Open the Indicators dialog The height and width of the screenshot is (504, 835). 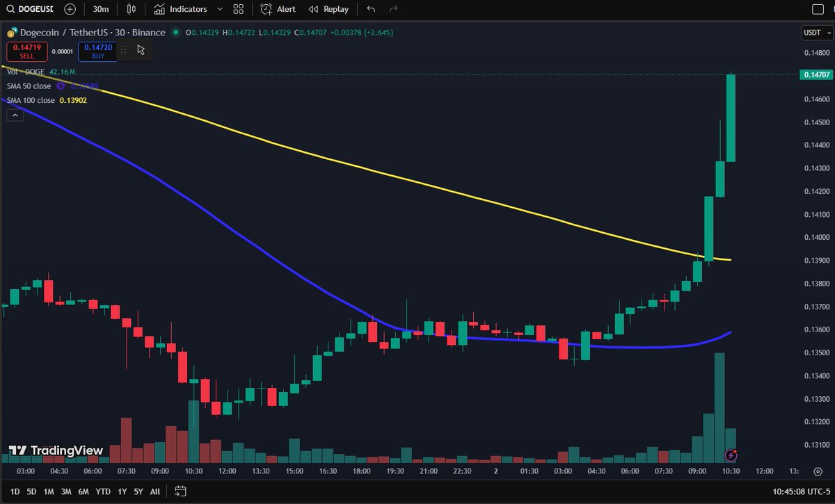180,9
